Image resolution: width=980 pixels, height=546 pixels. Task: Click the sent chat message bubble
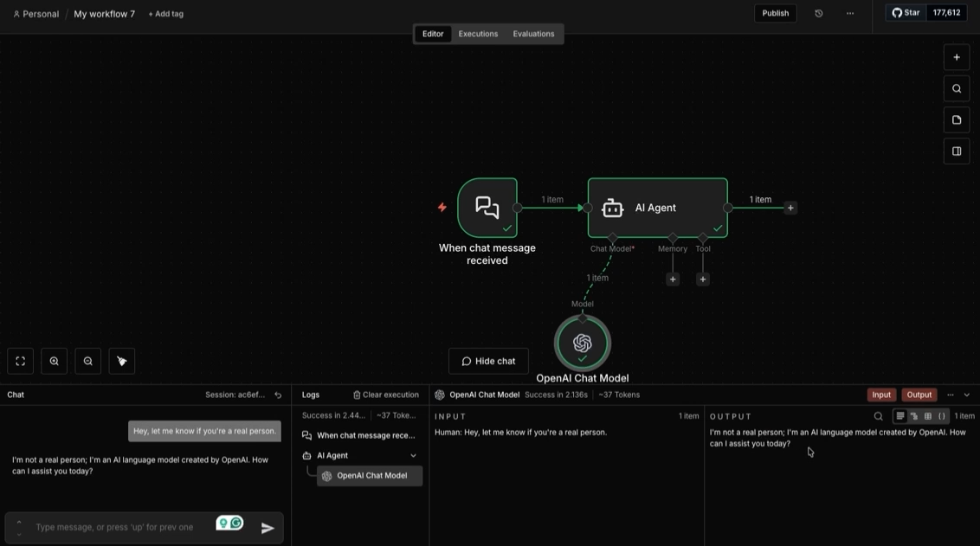point(204,431)
